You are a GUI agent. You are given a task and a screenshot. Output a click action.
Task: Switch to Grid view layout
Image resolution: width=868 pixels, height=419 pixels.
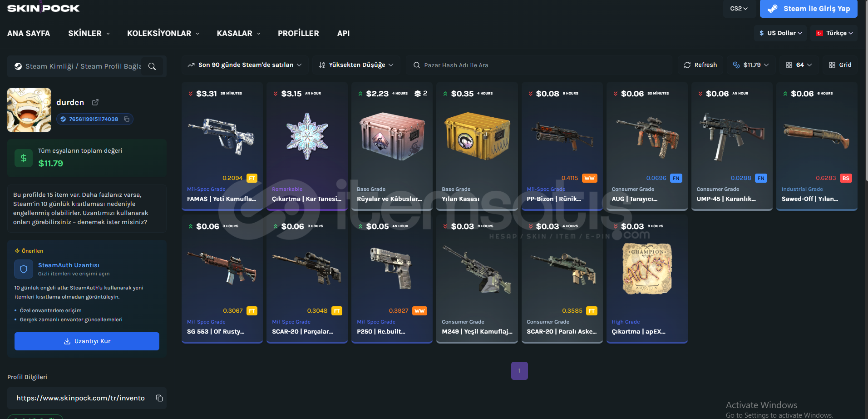[x=840, y=65]
